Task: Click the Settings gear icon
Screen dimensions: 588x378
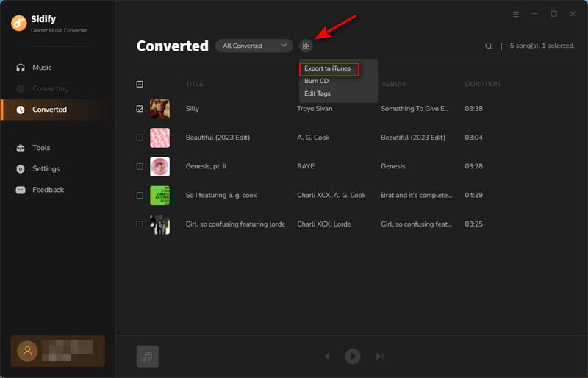Action: (21, 169)
